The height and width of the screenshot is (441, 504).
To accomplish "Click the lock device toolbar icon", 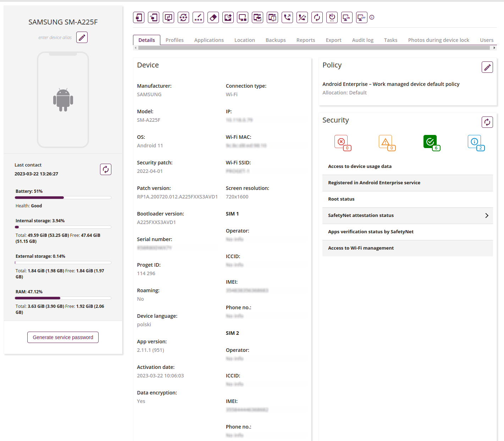I will click(139, 17).
